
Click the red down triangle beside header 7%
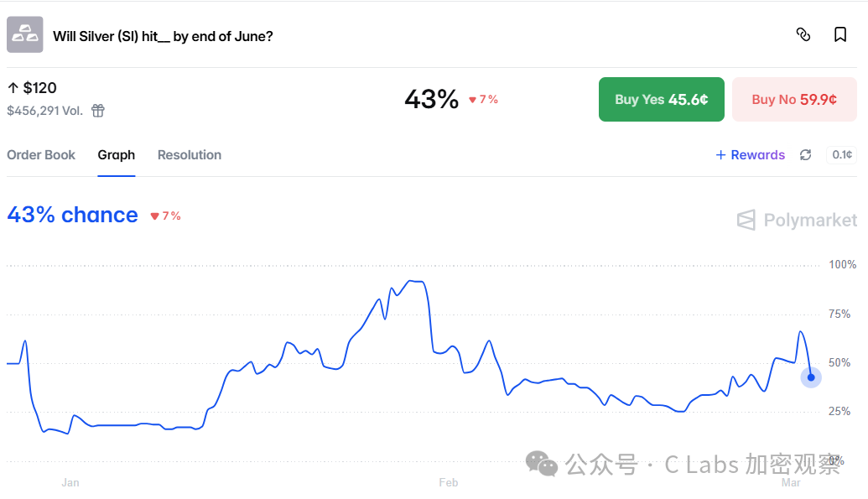472,100
